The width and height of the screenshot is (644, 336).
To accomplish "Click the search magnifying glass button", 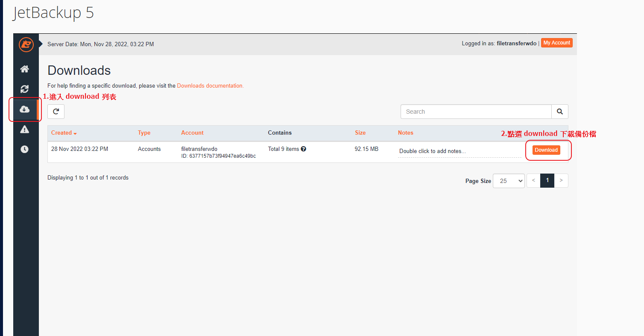I will tap(559, 112).
